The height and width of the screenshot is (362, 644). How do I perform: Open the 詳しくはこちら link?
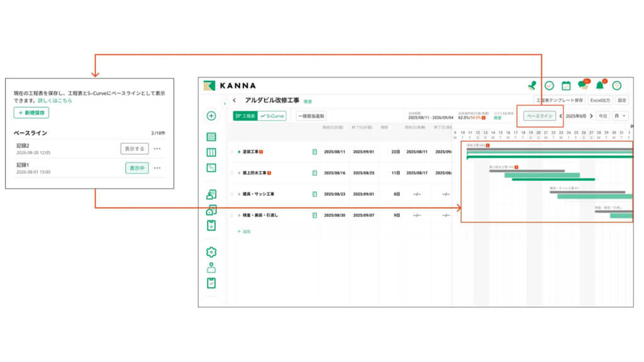(x=55, y=101)
